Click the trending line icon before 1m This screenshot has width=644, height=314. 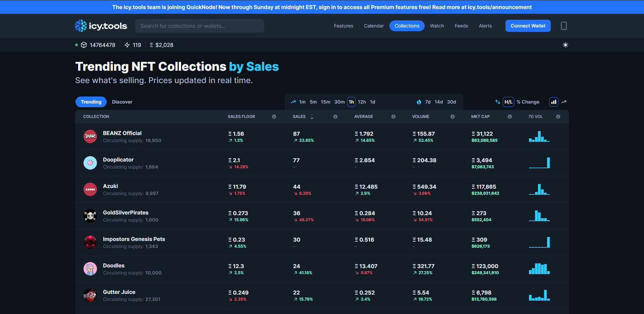pos(293,102)
